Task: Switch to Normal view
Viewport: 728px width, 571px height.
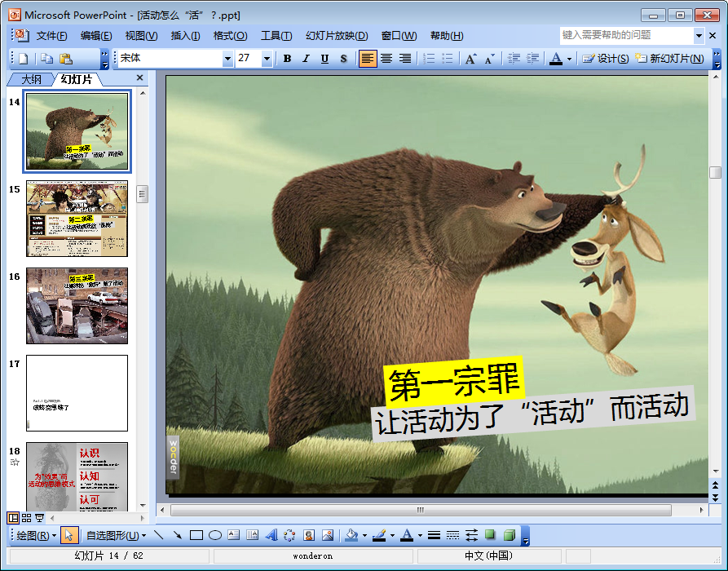Action: tap(14, 517)
